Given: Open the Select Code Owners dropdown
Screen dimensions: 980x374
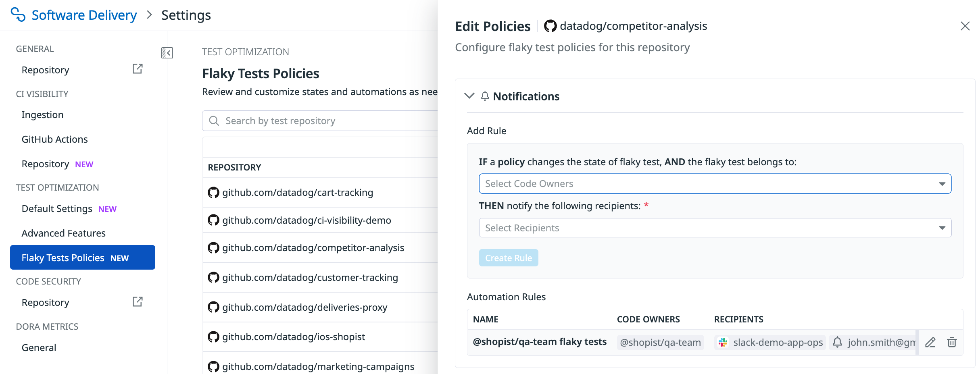Looking at the screenshot, I should [x=715, y=184].
